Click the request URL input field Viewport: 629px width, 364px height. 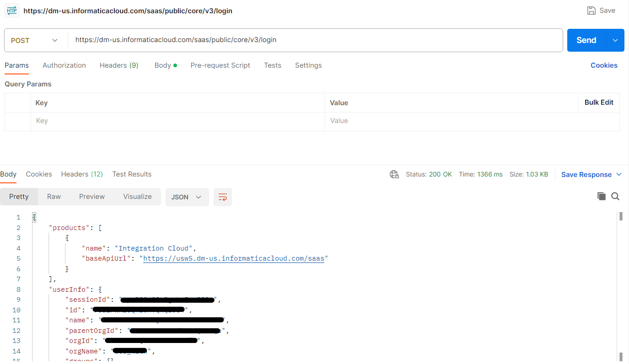tap(315, 40)
